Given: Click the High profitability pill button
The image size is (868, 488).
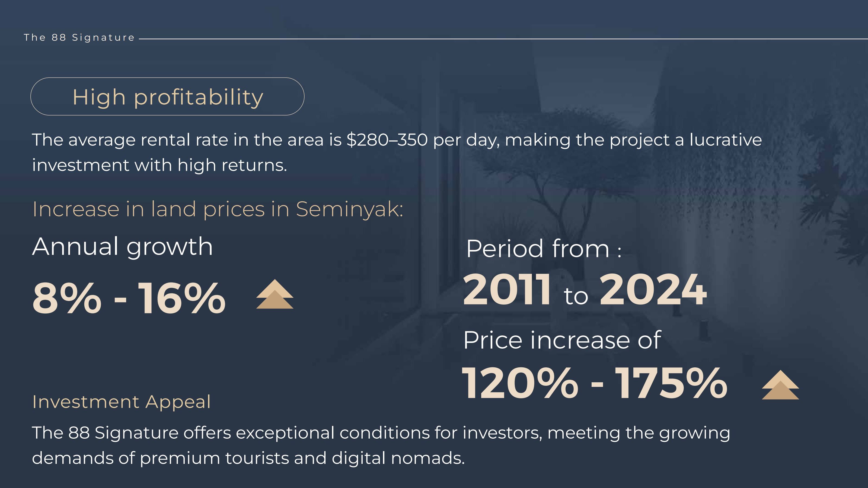Looking at the screenshot, I should tap(167, 97).
